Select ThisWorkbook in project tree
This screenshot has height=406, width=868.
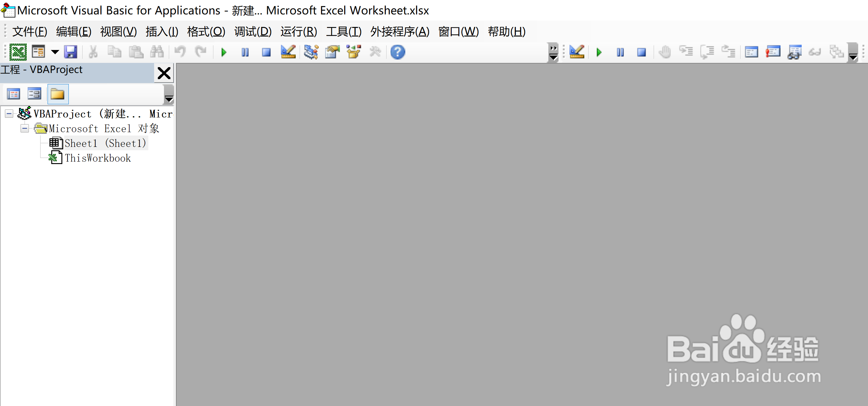pos(98,158)
